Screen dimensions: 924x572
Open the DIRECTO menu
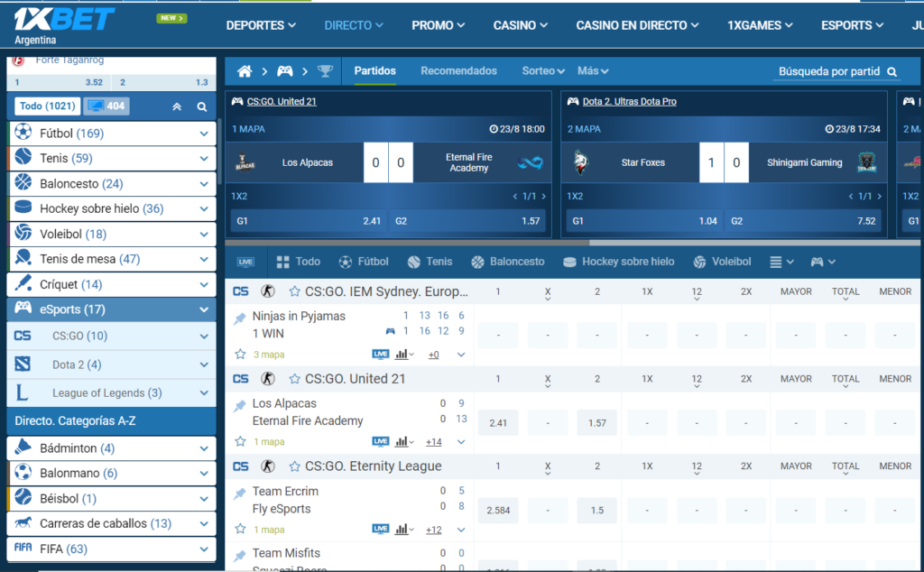coord(354,25)
